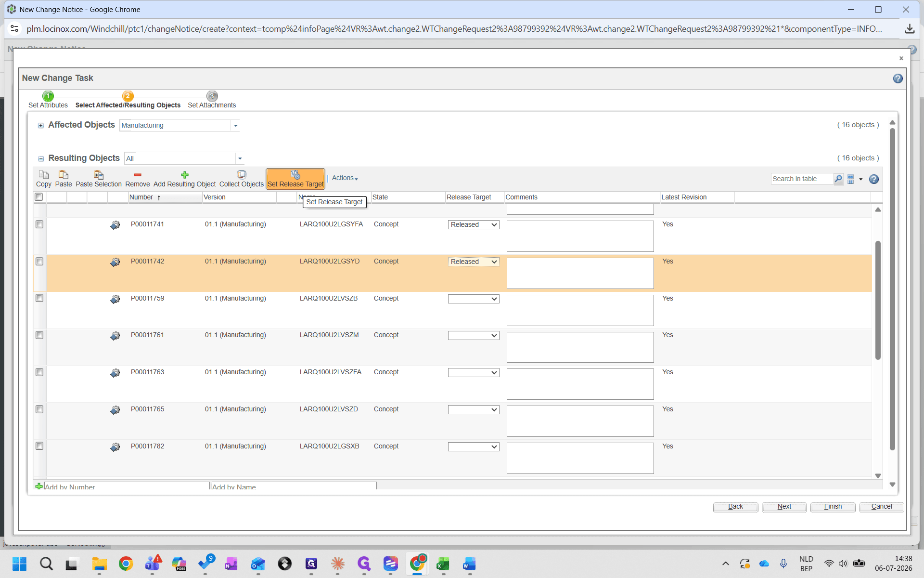Open the Actions menu
This screenshot has height=578, width=924.
pyautogui.click(x=345, y=178)
